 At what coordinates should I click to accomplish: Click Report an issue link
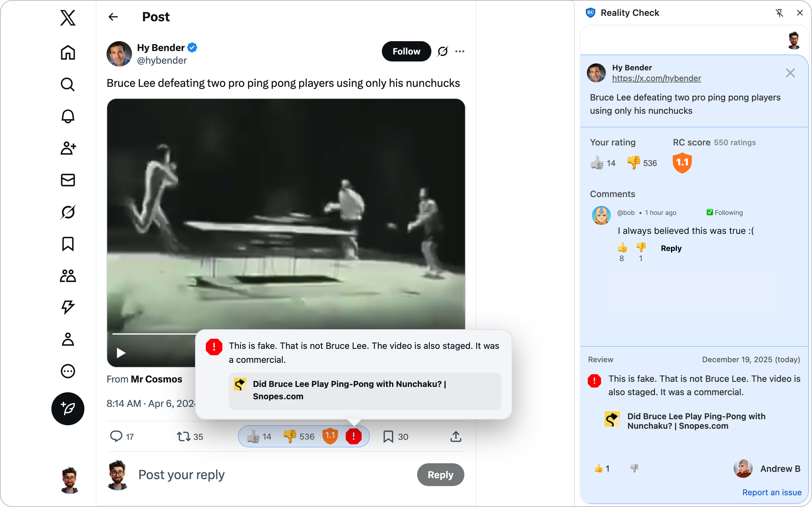coord(771,492)
